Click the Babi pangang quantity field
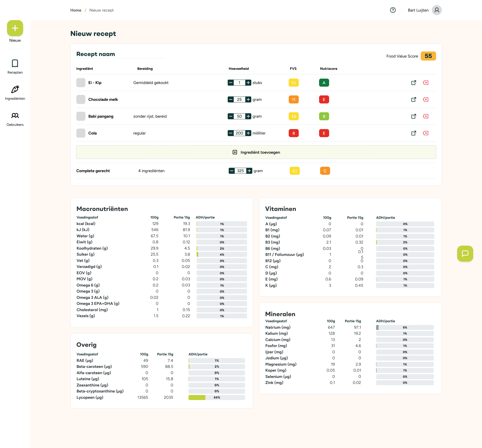 tap(239, 116)
